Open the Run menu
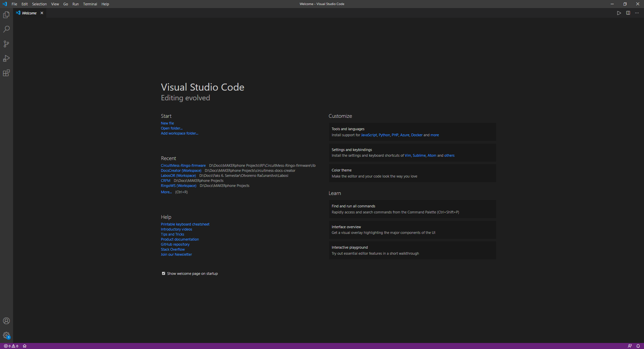This screenshot has height=349, width=644. (75, 4)
